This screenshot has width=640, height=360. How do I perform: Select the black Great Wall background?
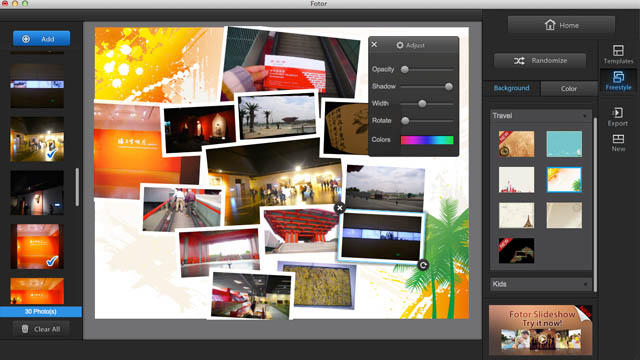pos(516,251)
